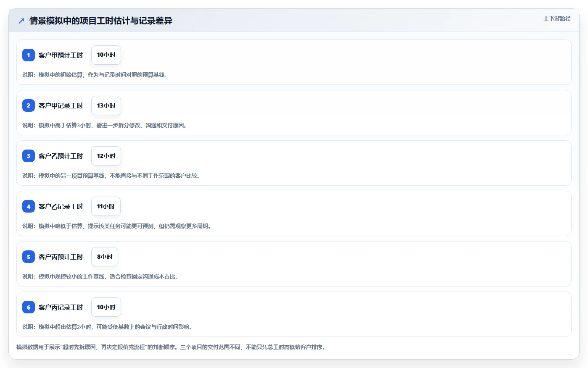Click the footer text starting 模拟数据用于展示
The image size is (588, 368).
tap(171, 347)
